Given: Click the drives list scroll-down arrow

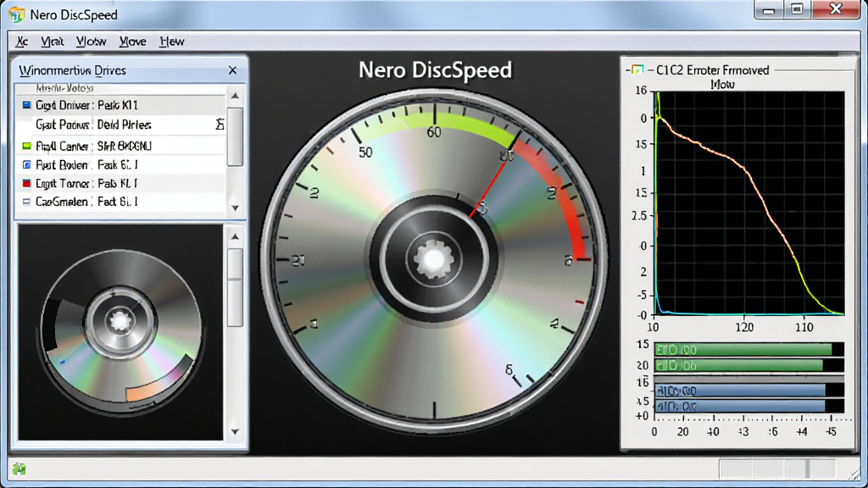Looking at the screenshot, I should point(236,208).
